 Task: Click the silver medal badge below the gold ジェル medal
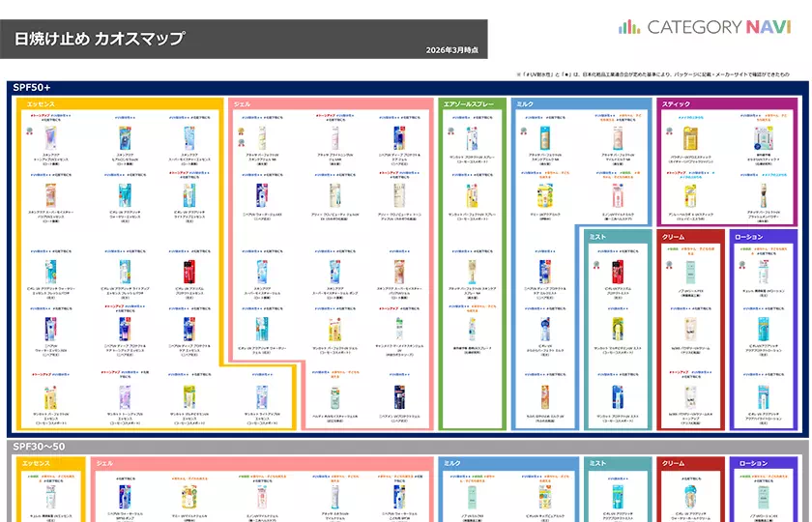click(241, 142)
